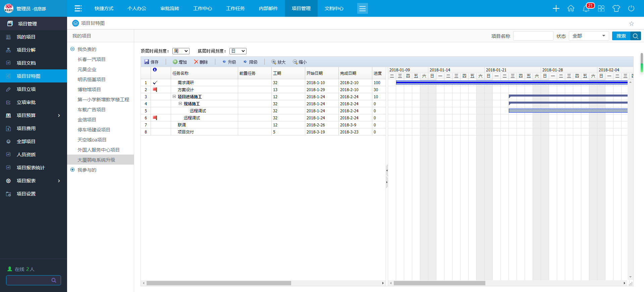The width and height of the screenshot is (644, 292).
Task: Demote the task with the 降级 arrow
Action: pos(246,62)
